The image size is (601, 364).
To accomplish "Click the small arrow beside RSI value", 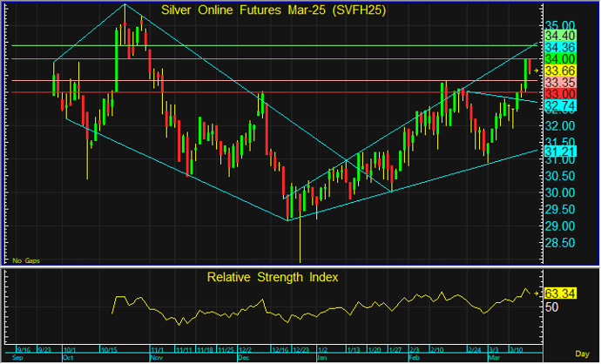I will click(537, 292).
